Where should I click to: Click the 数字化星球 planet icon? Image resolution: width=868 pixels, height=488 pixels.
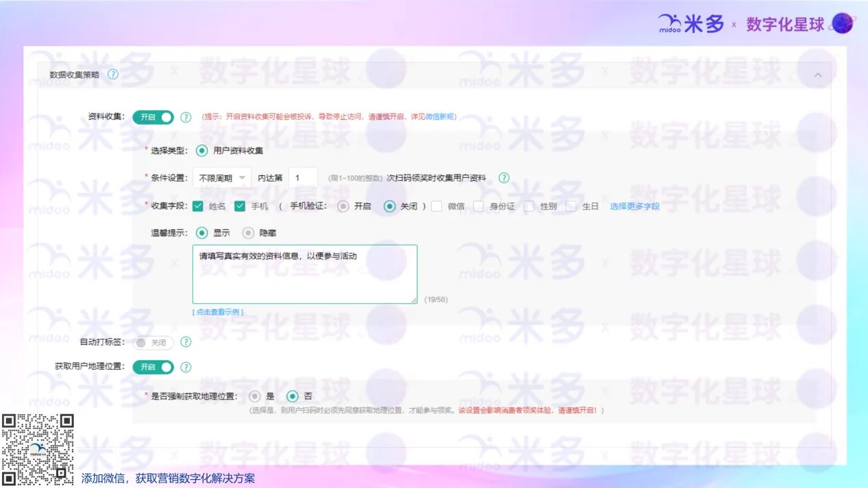point(841,24)
